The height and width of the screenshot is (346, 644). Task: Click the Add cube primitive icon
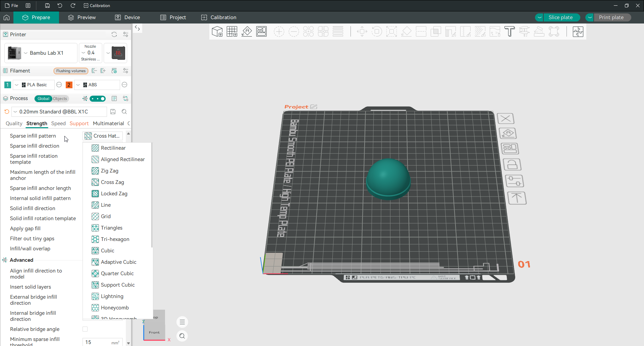click(x=217, y=32)
